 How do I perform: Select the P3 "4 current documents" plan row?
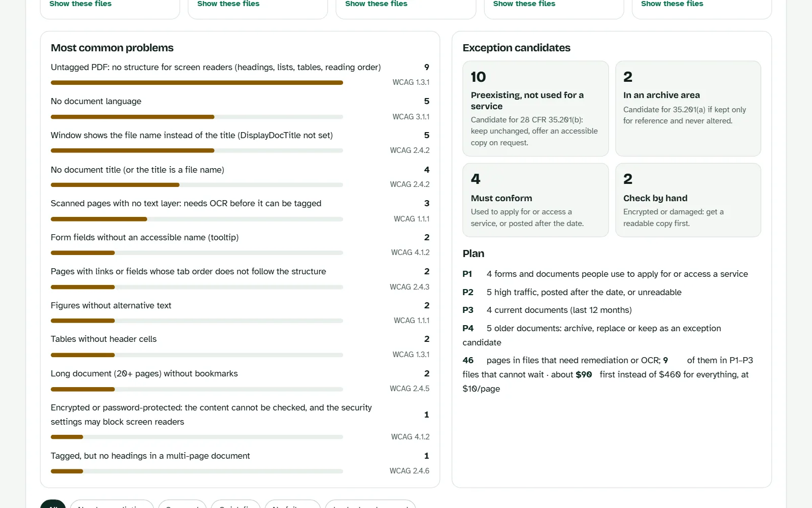coord(547,310)
